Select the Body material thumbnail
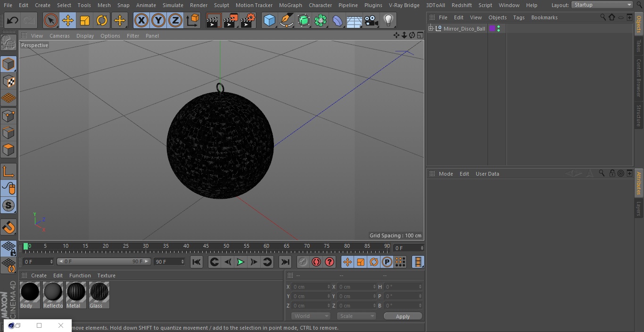644x332 pixels. click(30, 295)
